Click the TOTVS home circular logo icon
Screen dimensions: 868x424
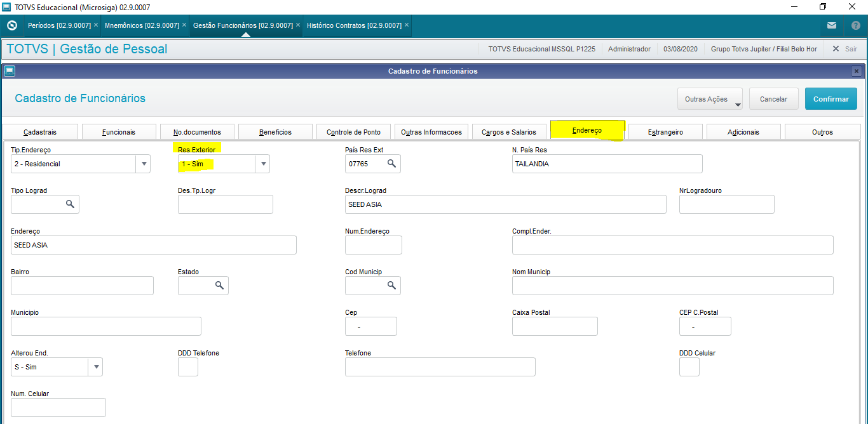point(11,25)
